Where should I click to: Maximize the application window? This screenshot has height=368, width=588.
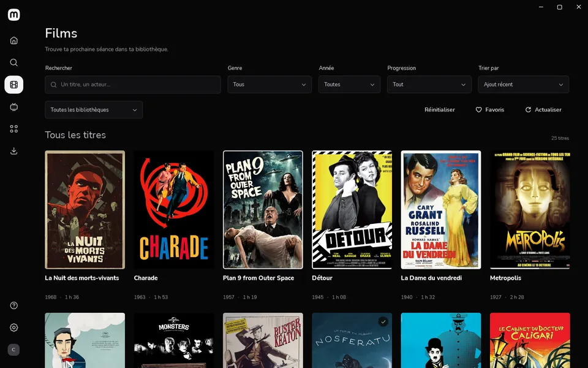559,7
